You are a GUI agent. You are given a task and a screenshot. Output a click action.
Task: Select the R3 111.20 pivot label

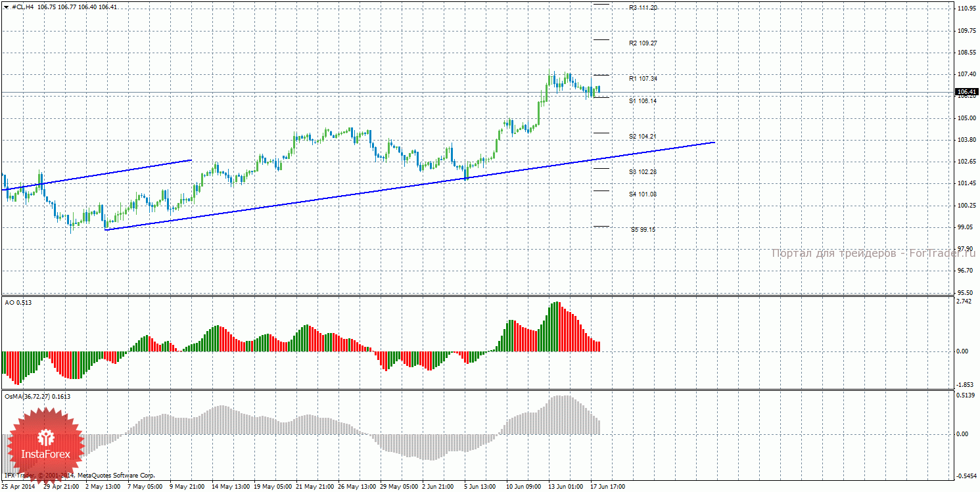point(642,8)
